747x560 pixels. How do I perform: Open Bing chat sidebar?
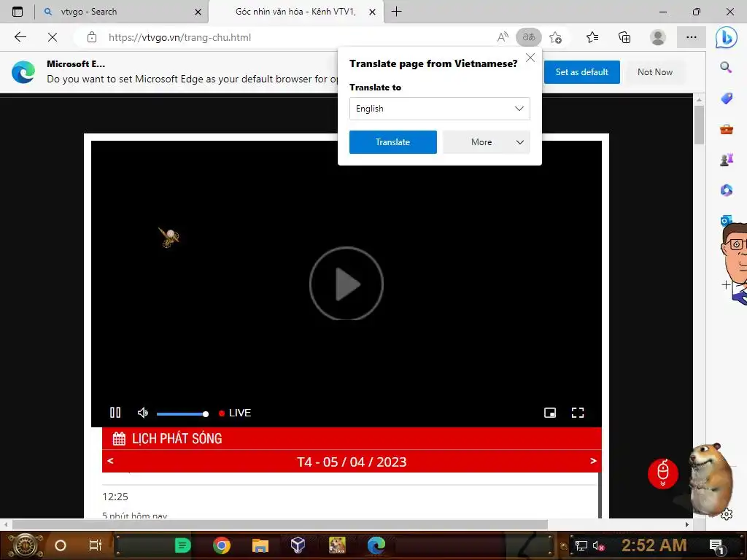[x=726, y=37]
